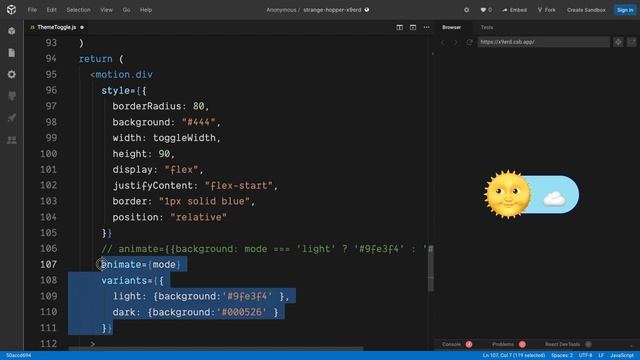This screenshot has width=640, height=360.
Task: Open preview in new window icon
Action: tap(631, 42)
